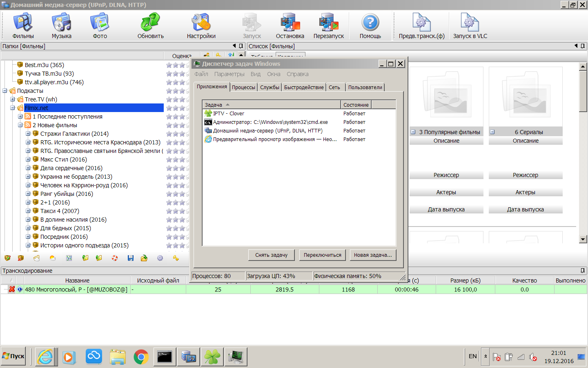Collapse the 3 Популярные фильмы thumbnail group
This screenshot has height=368, width=588.
(413, 132)
